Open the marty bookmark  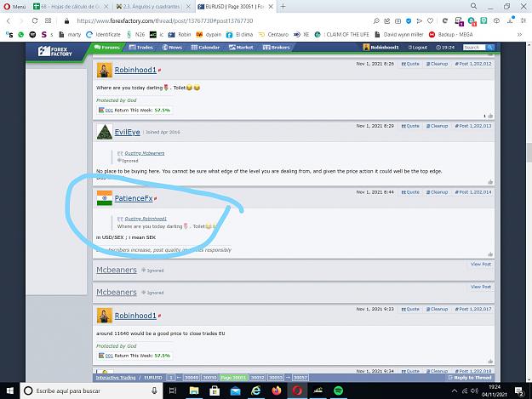pyautogui.click(x=71, y=35)
